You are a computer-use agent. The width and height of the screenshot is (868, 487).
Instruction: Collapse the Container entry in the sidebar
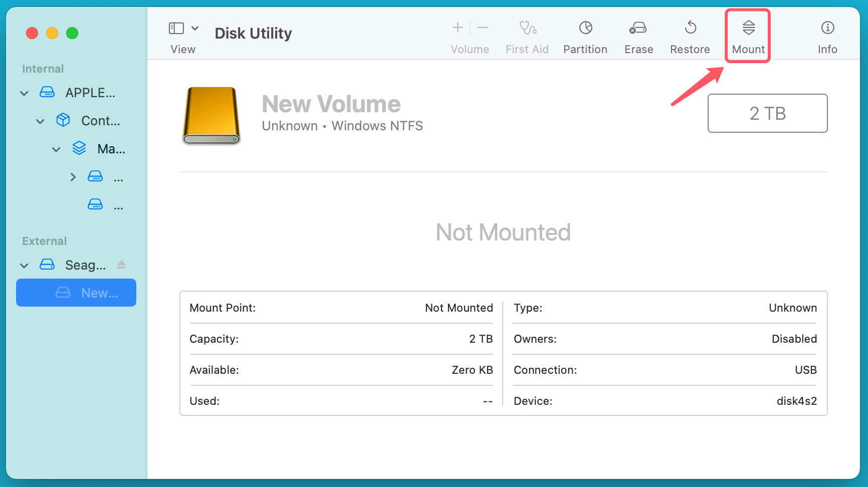(40, 121)
